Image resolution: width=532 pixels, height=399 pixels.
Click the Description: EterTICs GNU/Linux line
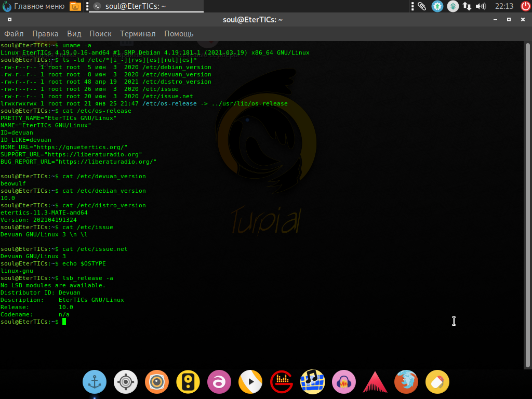pyautogui.click(x=62, y=300)
